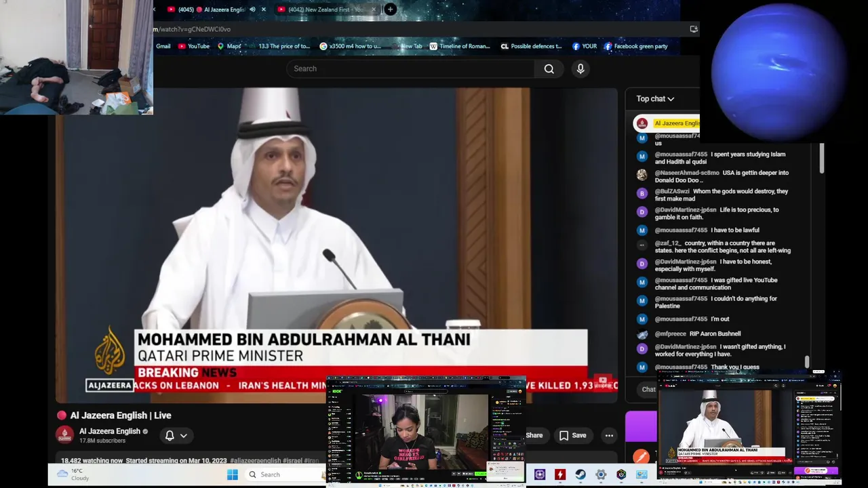Click the webcam overlay thumbnail
This screenshot has width=868, height=488.
[x=77, y=58]
